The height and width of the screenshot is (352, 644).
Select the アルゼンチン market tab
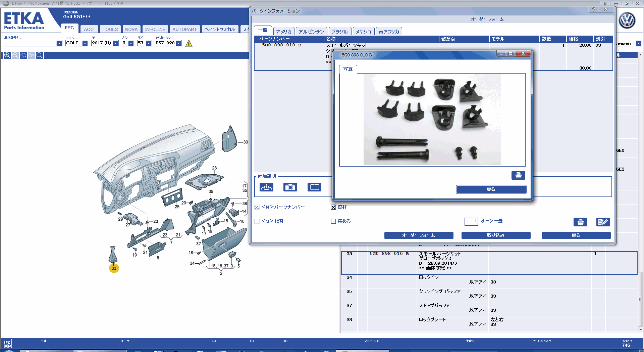click(311, 32)
